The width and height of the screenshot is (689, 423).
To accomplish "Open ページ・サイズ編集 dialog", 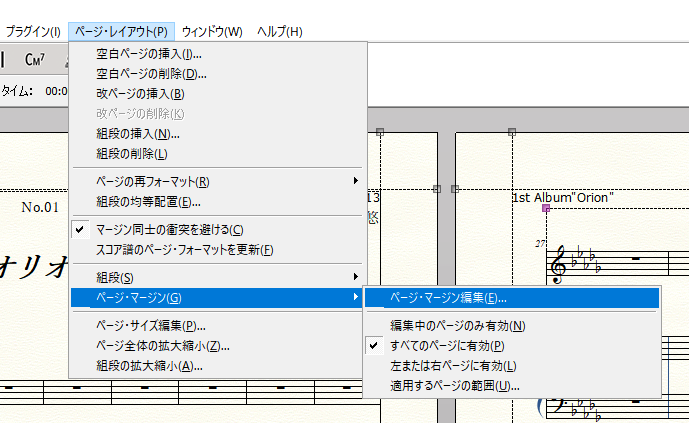I will click(150, 325).
